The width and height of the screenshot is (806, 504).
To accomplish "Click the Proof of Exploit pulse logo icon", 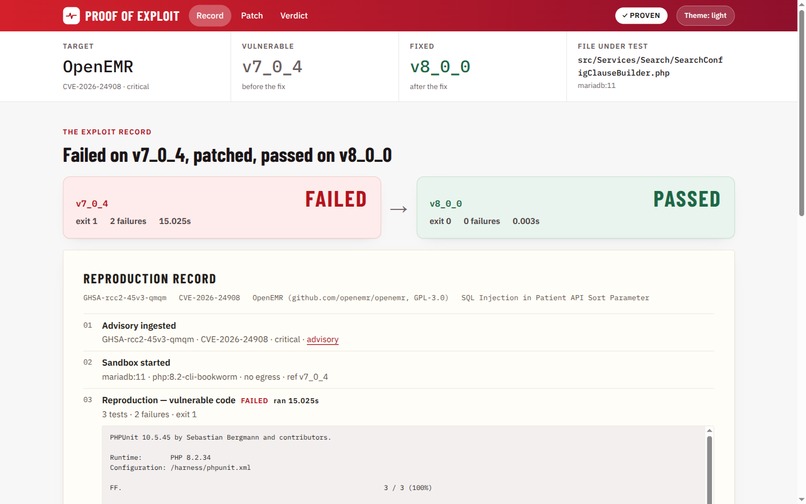I will tap(71, 15).
